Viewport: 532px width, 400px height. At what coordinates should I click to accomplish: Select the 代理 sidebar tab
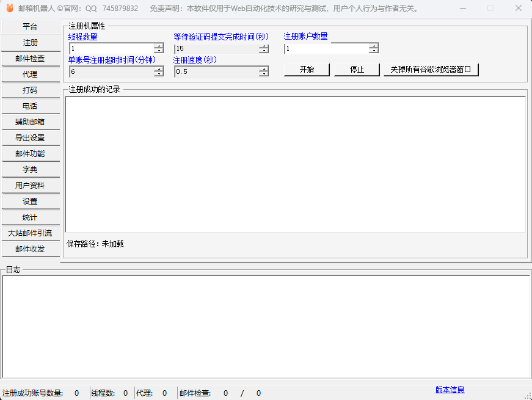pos(30,75)
